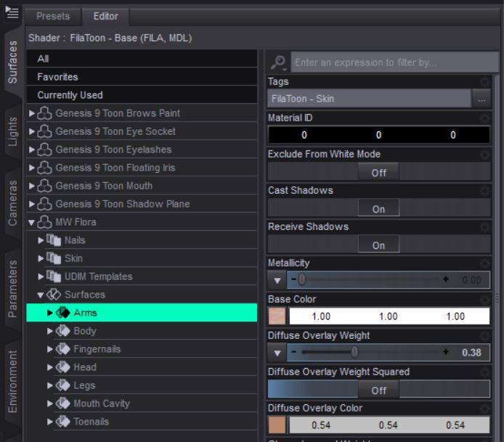Collapse the Surfaces group
Image resolution: width=504 pixels, height=442 pixels.
pos(40,295)
